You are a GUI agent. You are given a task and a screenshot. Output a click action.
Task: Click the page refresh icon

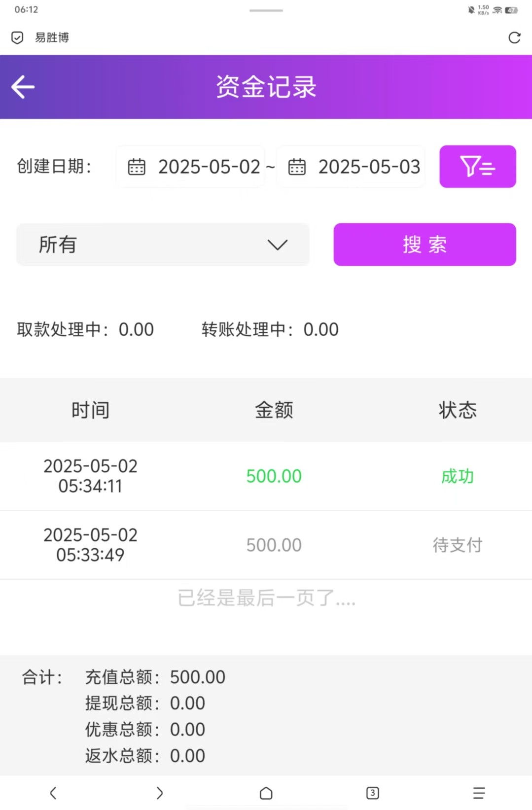point(514,37)
